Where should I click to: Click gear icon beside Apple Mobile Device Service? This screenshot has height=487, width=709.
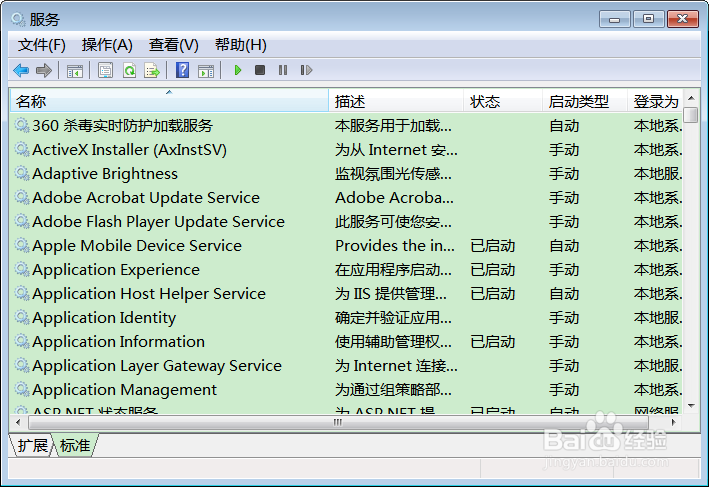tap(22, 245)
